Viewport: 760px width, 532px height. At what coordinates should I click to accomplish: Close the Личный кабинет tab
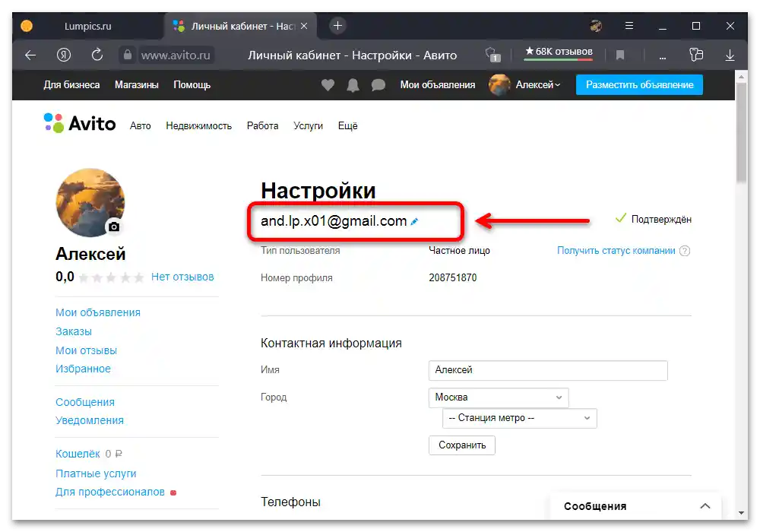(304, 26)
